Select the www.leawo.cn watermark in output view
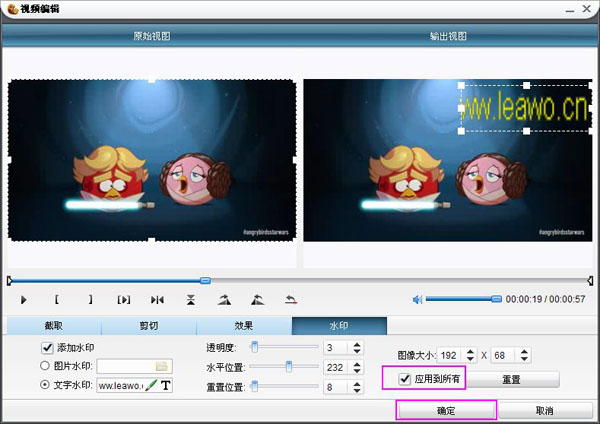Screen dimensions: 600x424 (x=526, y=108)
